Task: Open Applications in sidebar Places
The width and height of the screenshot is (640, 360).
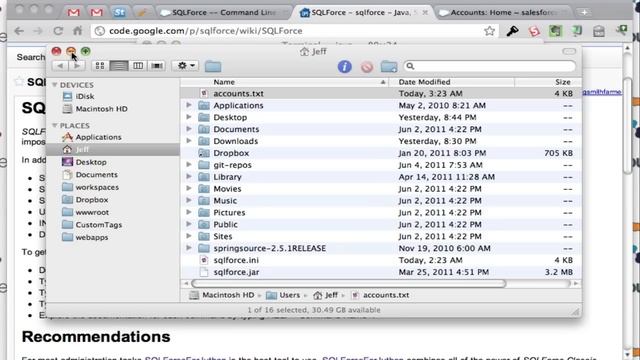Action: [98, 137]
